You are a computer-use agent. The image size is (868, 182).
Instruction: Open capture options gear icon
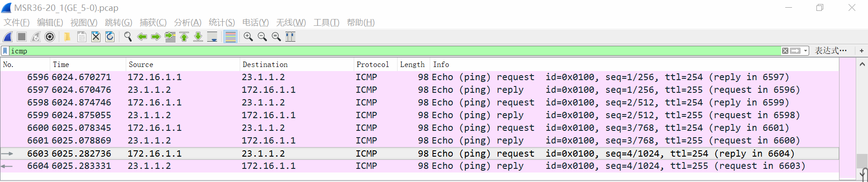click(x=50, y=37)
